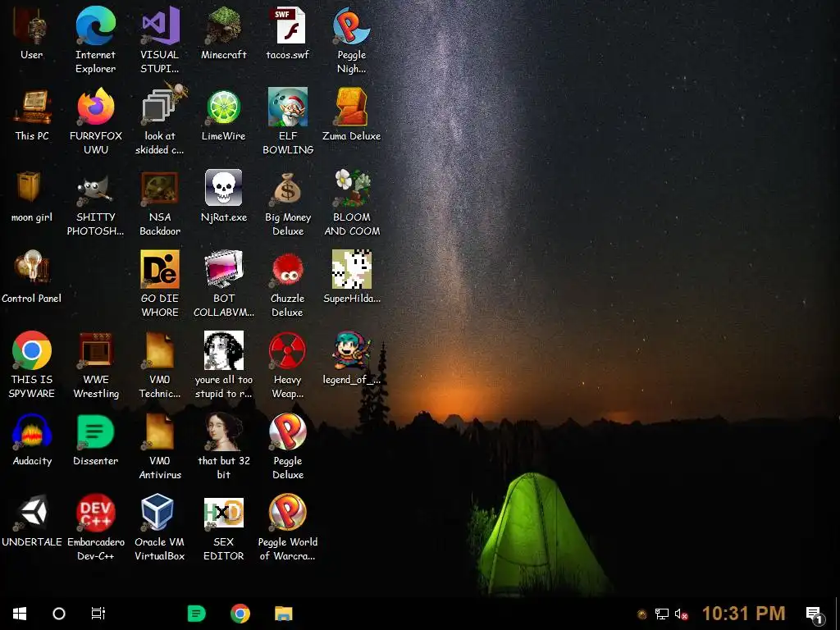Screen dimensions: 840x630
Task: Click the network status tray icon
Action: [662, 614]
